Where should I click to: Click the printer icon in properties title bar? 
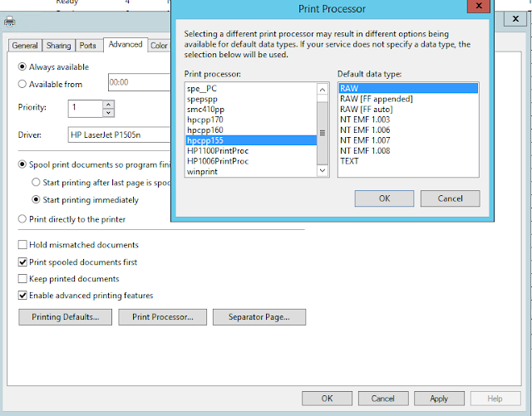pyautogui.click(x=9, y=22)
